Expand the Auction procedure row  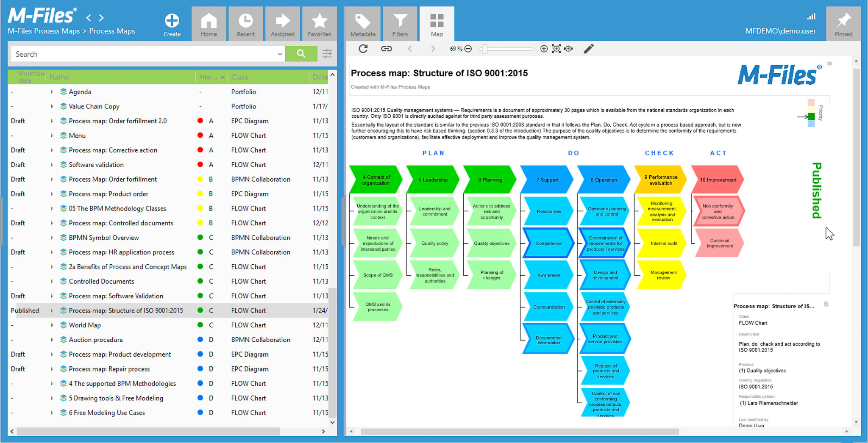52,340
